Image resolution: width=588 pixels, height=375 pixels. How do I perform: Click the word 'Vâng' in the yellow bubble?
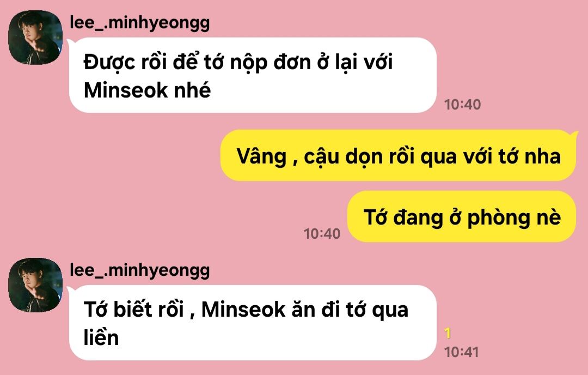tap(261, 156)
